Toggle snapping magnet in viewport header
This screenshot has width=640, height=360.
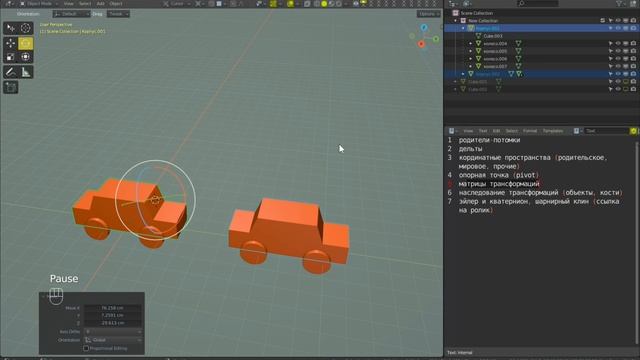coord(211,4)
